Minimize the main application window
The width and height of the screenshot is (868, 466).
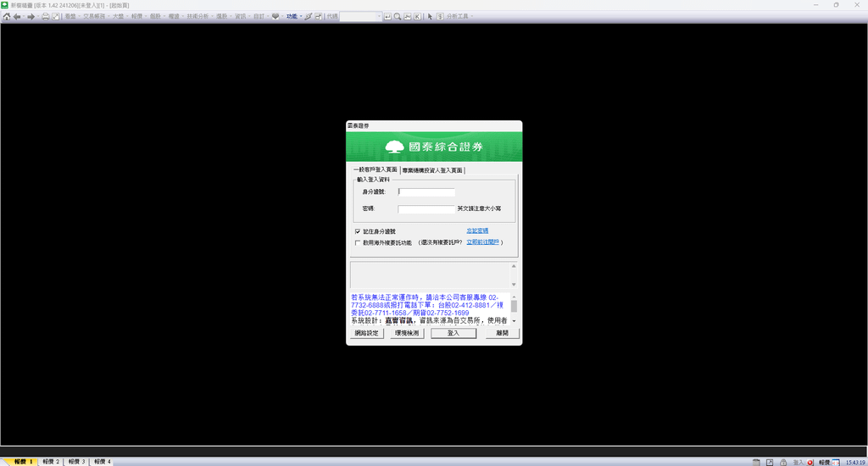(815, 4)
